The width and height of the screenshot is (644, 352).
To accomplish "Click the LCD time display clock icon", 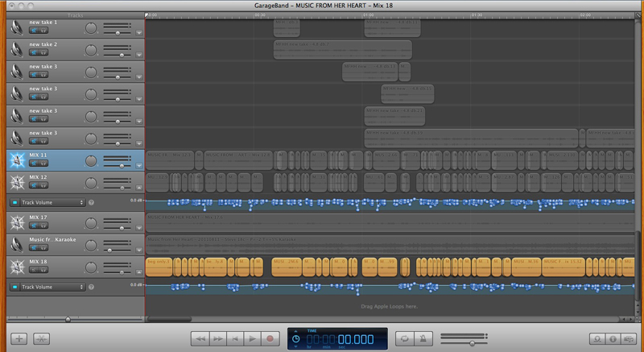I will 296,339.
